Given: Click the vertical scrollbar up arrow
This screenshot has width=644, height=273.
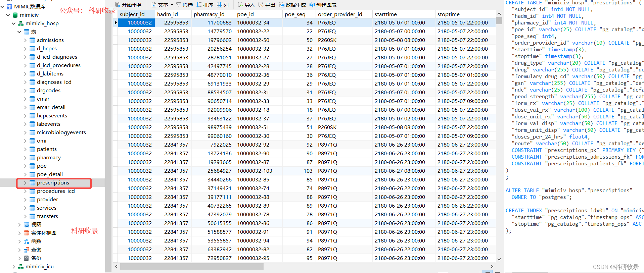Looking at the screenshot, I should 499,14.
